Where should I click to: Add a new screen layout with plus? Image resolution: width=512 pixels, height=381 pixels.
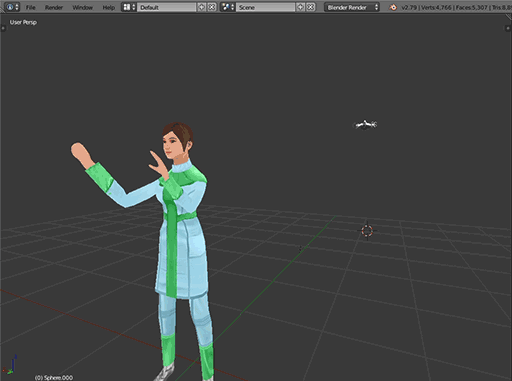(202, 7)
